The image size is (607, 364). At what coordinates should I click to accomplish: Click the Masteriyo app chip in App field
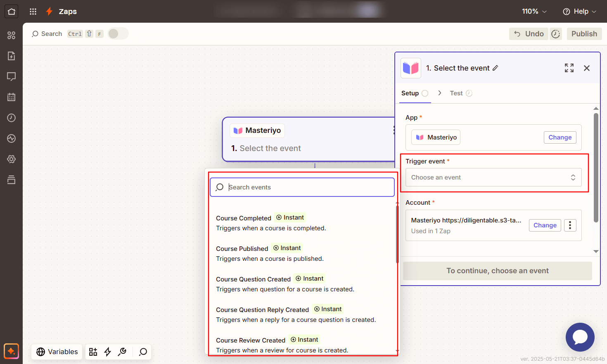coord(436,137)
